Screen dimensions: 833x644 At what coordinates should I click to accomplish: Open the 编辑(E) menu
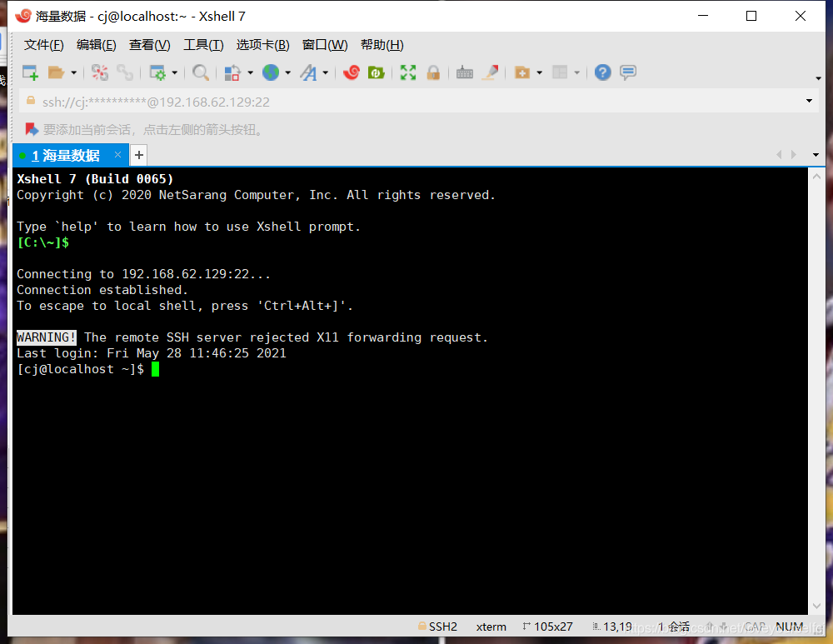point(96,45)
